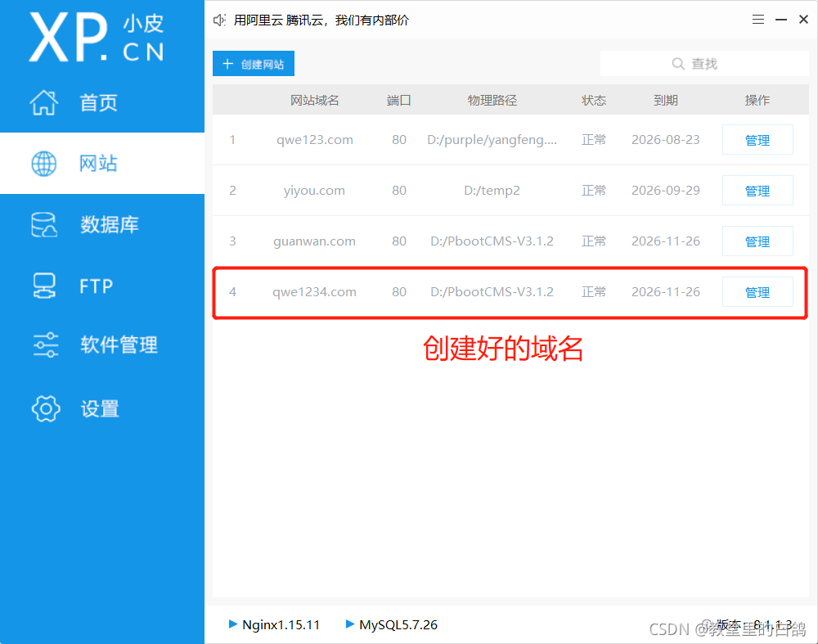The height and width of the screenshot is (644, 818).
Task: Switch to 数据库 section
Action: click(x=102, y=225)
